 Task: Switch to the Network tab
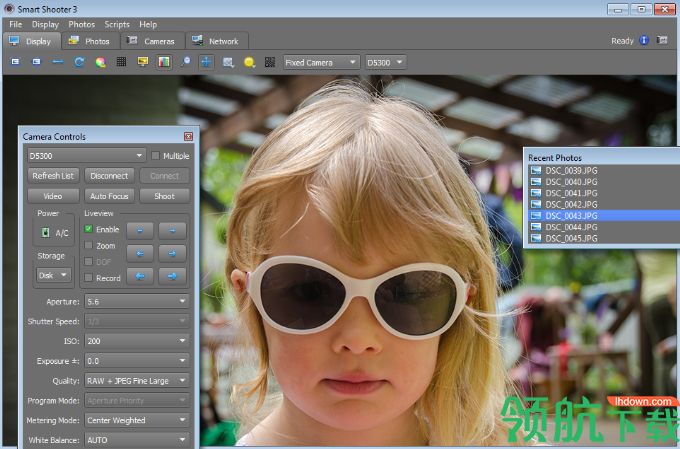[x=216, y=41]
